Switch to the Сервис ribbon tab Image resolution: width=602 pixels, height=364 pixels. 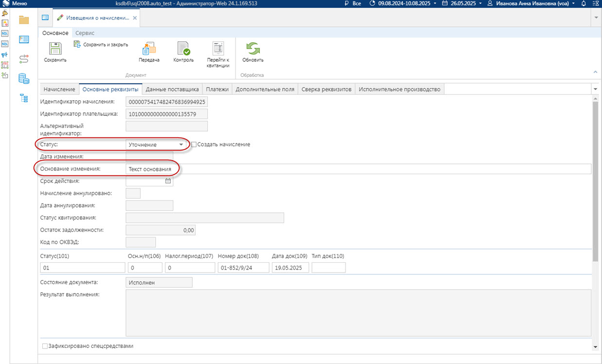85,33
